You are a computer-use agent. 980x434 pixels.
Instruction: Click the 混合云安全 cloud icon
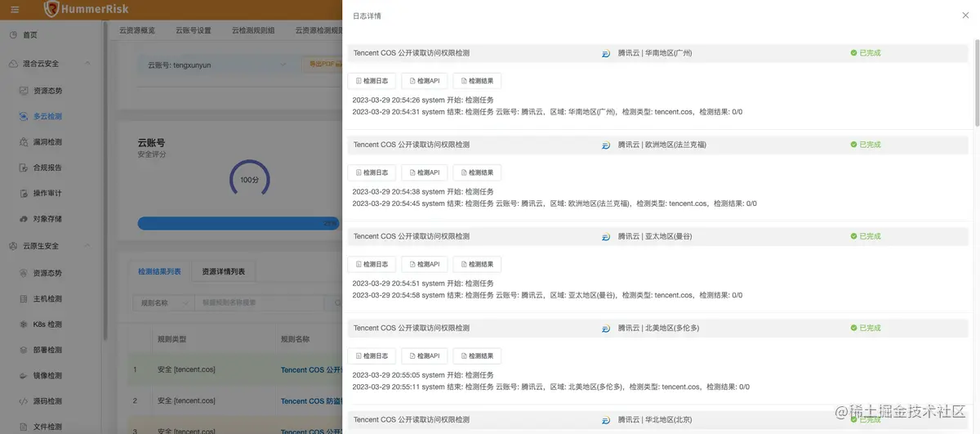point(13,64)
